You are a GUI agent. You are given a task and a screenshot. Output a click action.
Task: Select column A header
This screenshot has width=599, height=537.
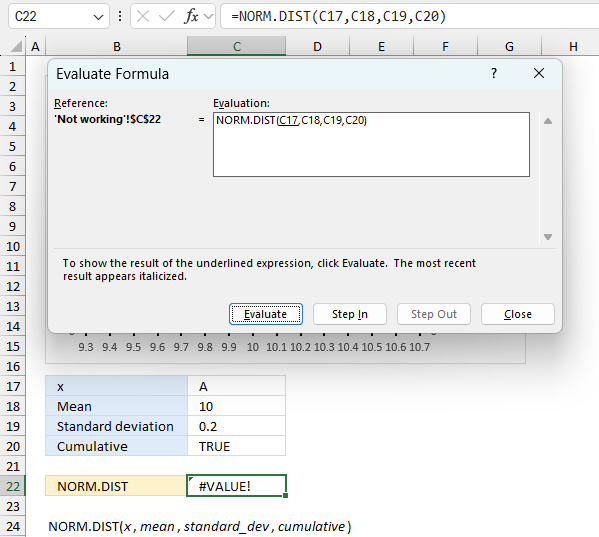pos(36,46)
